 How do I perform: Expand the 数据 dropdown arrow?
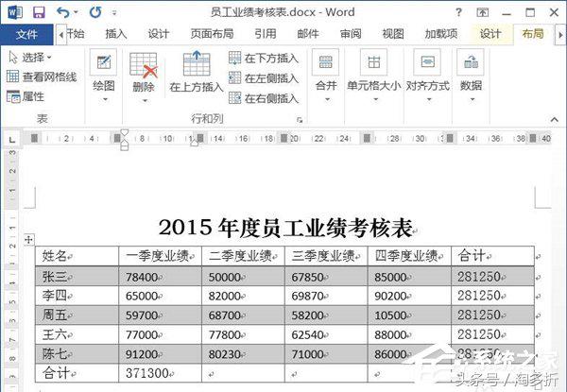pos(472,99)
